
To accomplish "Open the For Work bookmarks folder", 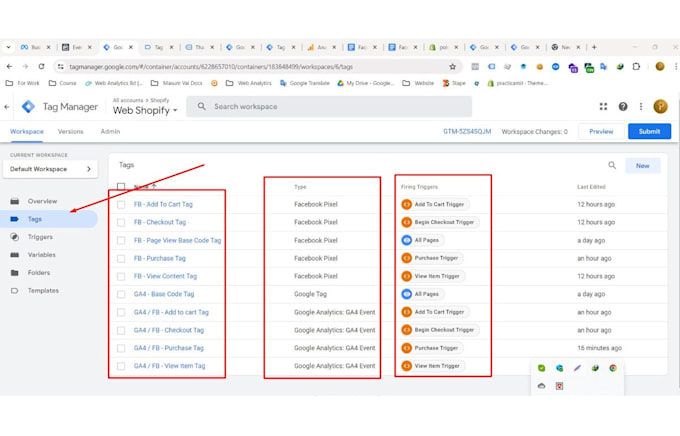I will [23, 83].
